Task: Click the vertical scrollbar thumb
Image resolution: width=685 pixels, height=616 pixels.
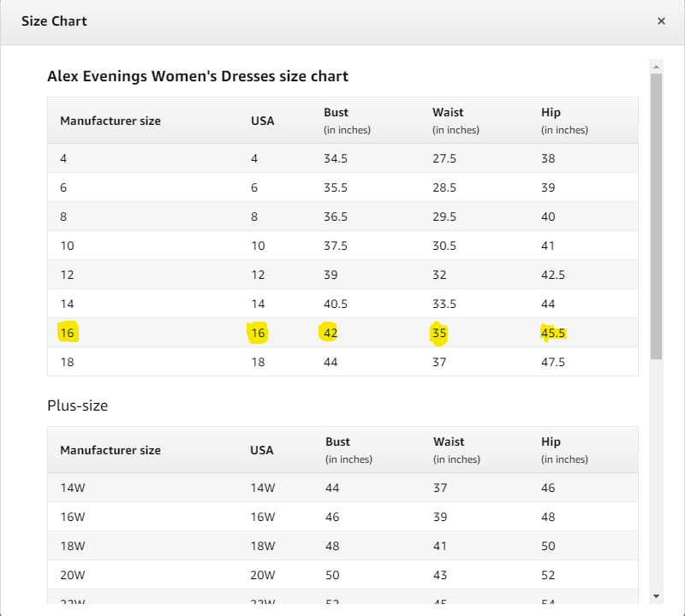Action: click(656, 216)
